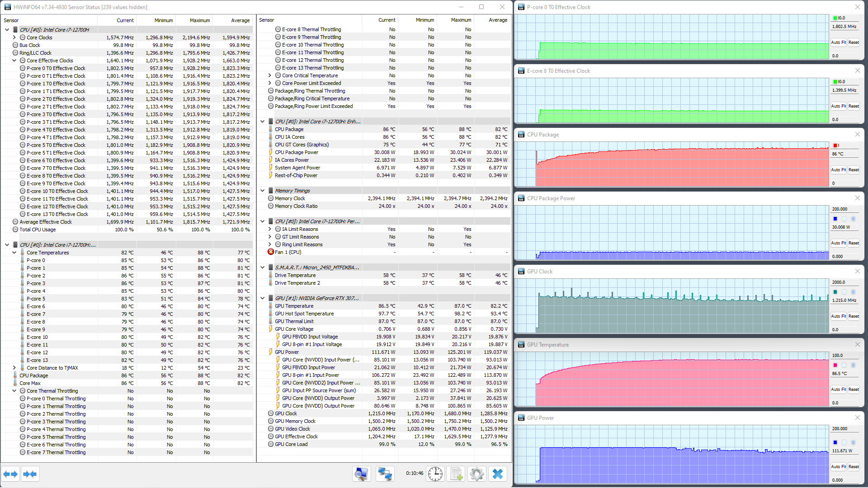Viewport: 868px width, 488px height.
Task: Sort by the Maximum column header
Action: click(x=199, y=20)
